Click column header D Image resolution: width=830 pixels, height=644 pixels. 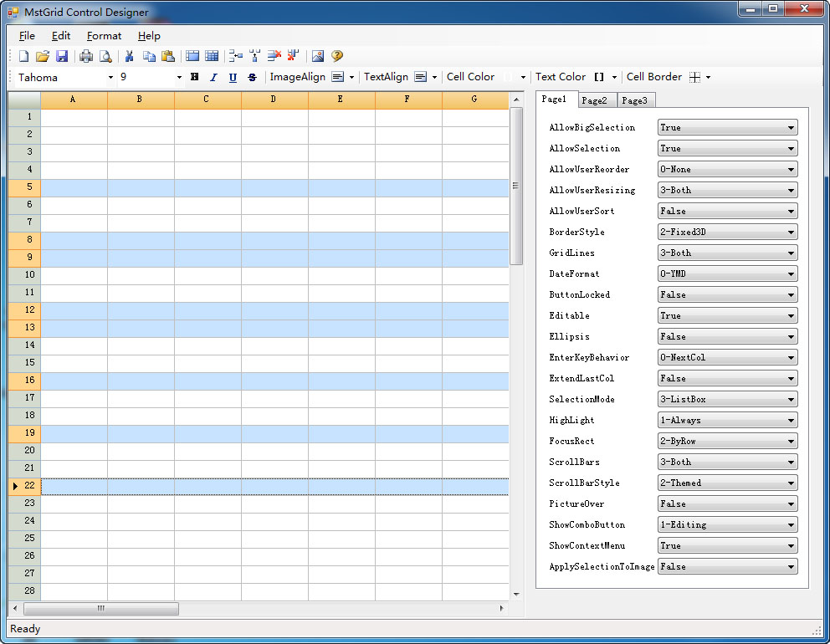coord(274,100)
